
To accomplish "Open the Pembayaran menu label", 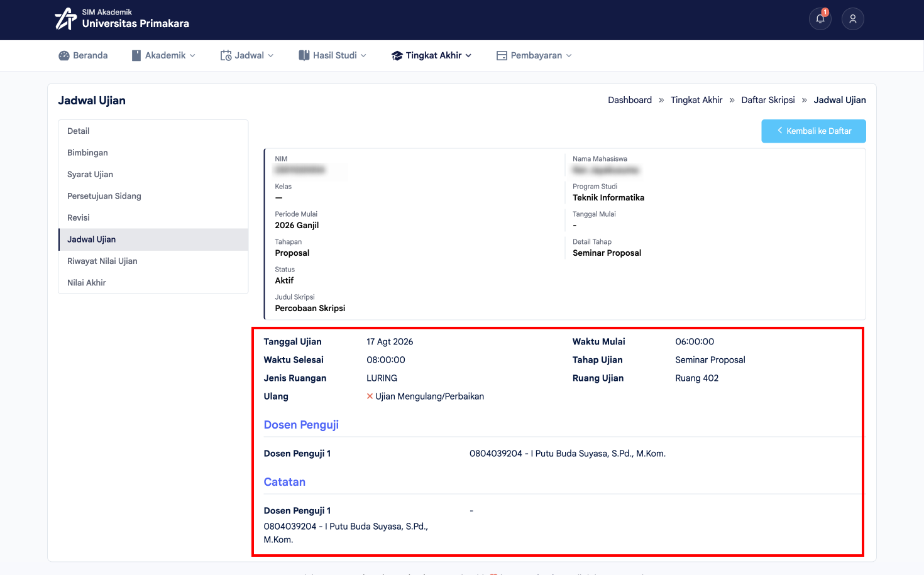I will click(x=536, y=55).
